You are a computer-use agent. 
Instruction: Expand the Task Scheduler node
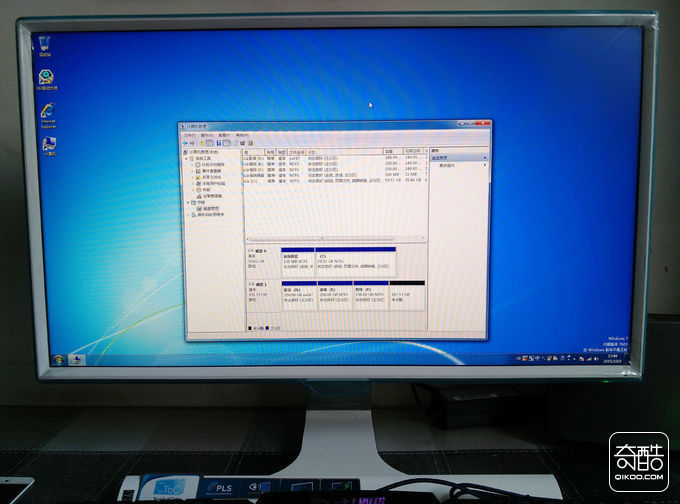click(x=193, y=165)
